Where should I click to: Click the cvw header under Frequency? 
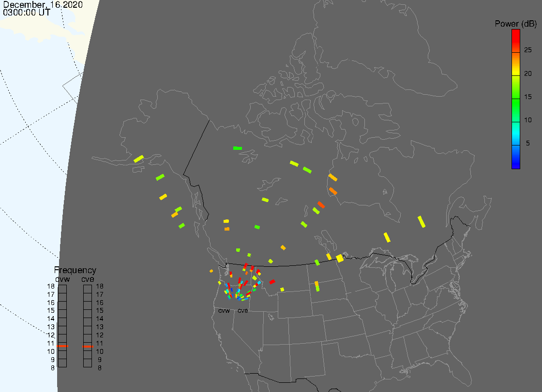pos(62,279)
